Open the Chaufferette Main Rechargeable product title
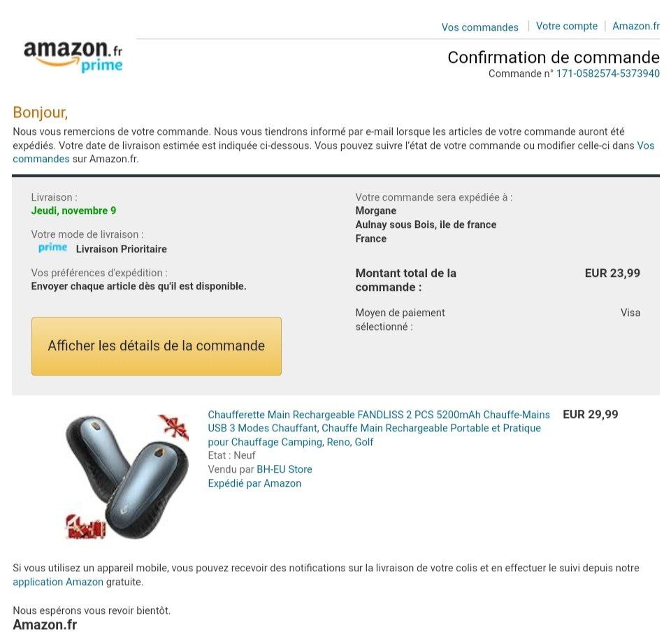 point(378,428)
